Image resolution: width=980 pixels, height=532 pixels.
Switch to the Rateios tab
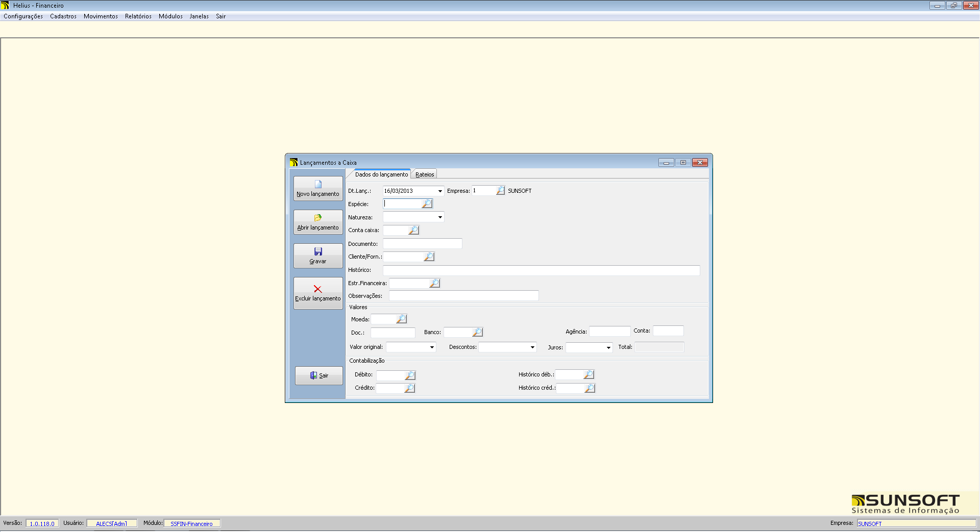click(x=425, y=174)
